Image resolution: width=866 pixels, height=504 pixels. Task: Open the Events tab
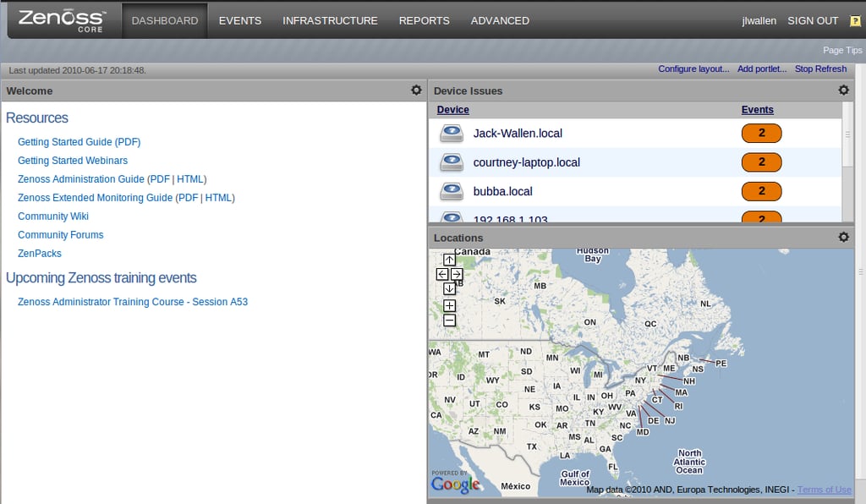(x=239, y=21)
